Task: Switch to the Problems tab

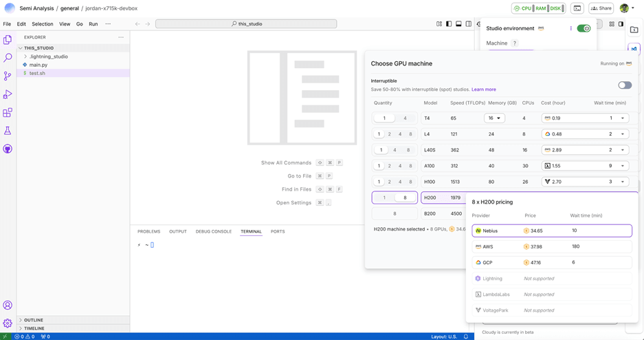Action: point(148,231)
